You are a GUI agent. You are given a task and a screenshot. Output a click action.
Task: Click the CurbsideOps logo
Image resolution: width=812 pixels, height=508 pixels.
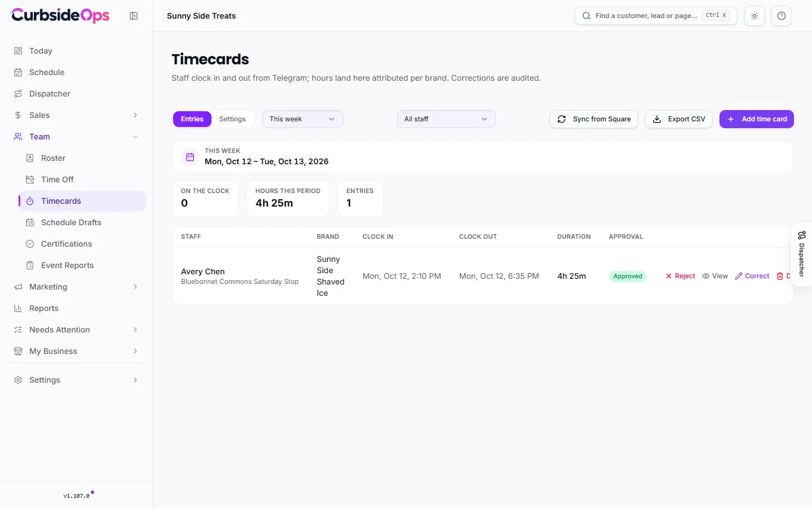[x=60, y=15]
